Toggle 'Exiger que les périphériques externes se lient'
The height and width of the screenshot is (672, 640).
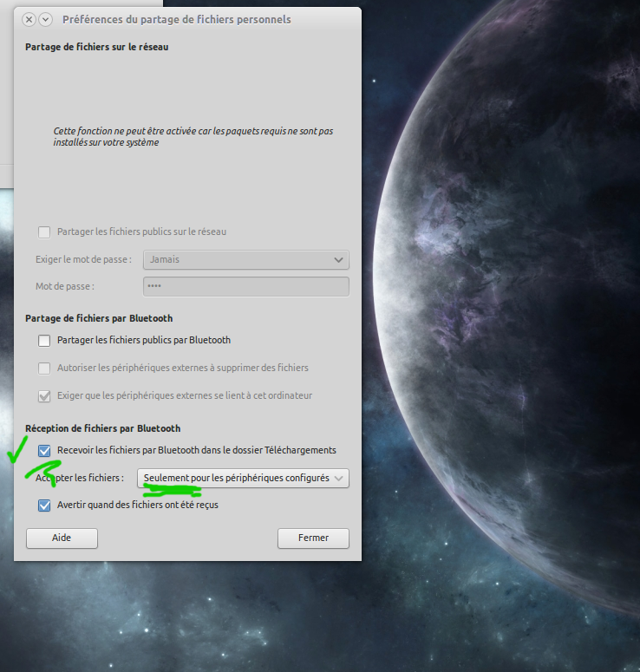point(44,396)
